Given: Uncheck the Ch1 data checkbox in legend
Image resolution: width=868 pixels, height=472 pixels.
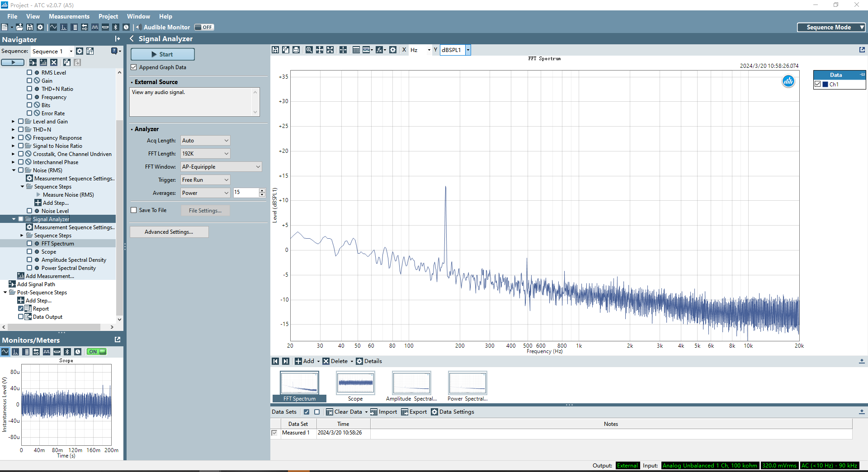Looking at the screenshot, I should coord(818,84).
